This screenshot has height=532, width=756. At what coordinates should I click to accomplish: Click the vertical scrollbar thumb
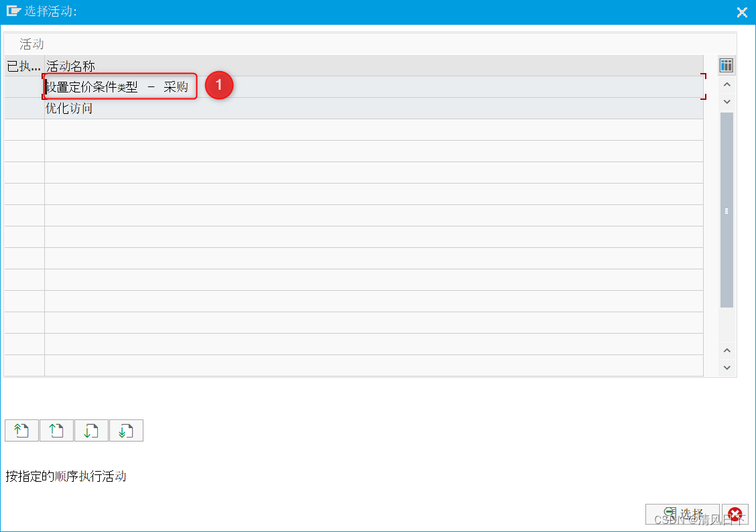click(727, 210)
